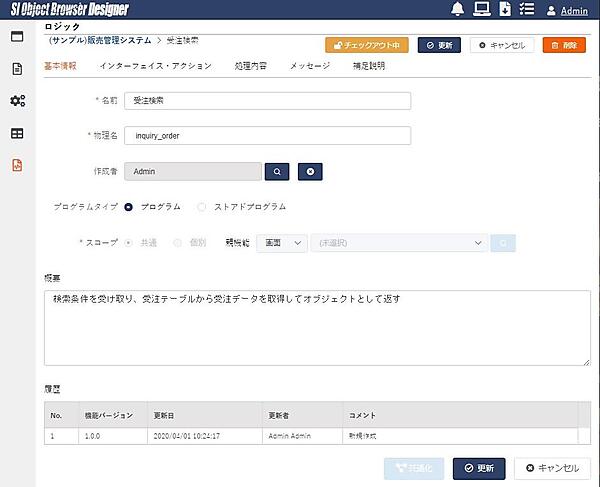Click the monitor icon in header
The width and height of the screenshot is (600, 487).
point(481,11)
